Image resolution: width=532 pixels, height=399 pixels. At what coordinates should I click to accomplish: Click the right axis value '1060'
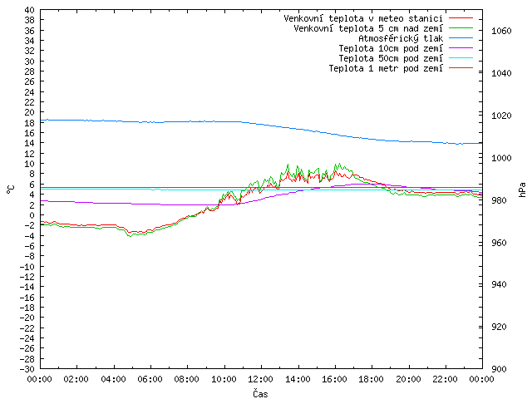(501, 32)
